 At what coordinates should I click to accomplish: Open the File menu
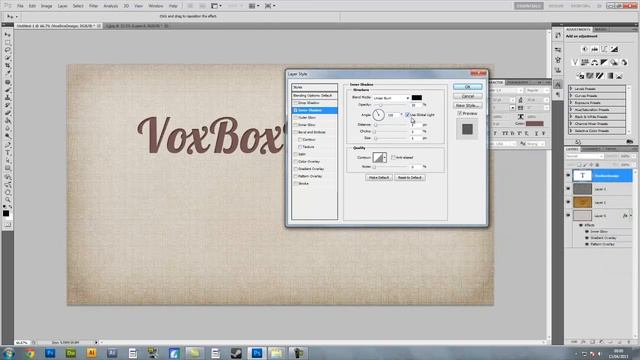tap(20, 6)
